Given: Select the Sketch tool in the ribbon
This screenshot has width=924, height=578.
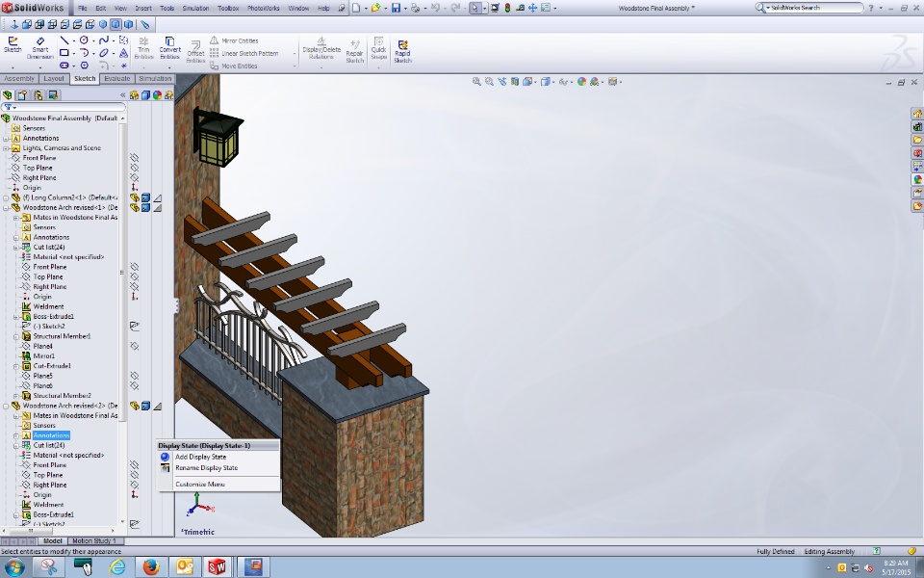Looking at the screenshot, I should pos(13,45).
